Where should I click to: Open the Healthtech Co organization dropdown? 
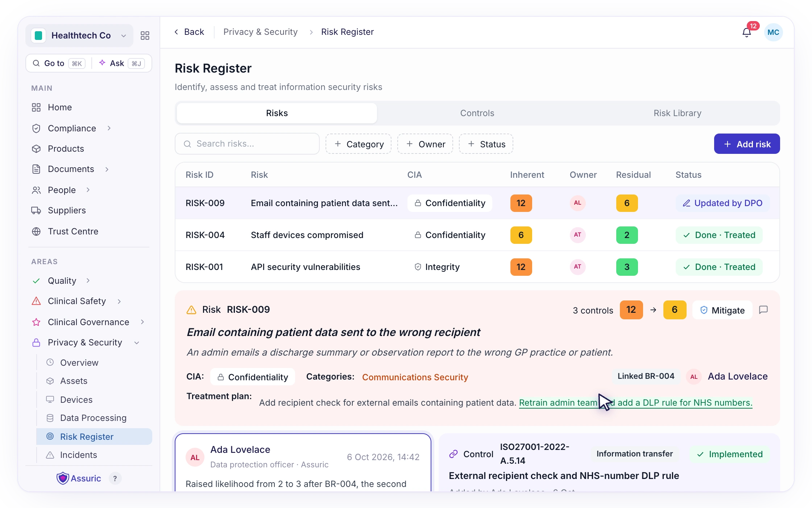(79, 36)
